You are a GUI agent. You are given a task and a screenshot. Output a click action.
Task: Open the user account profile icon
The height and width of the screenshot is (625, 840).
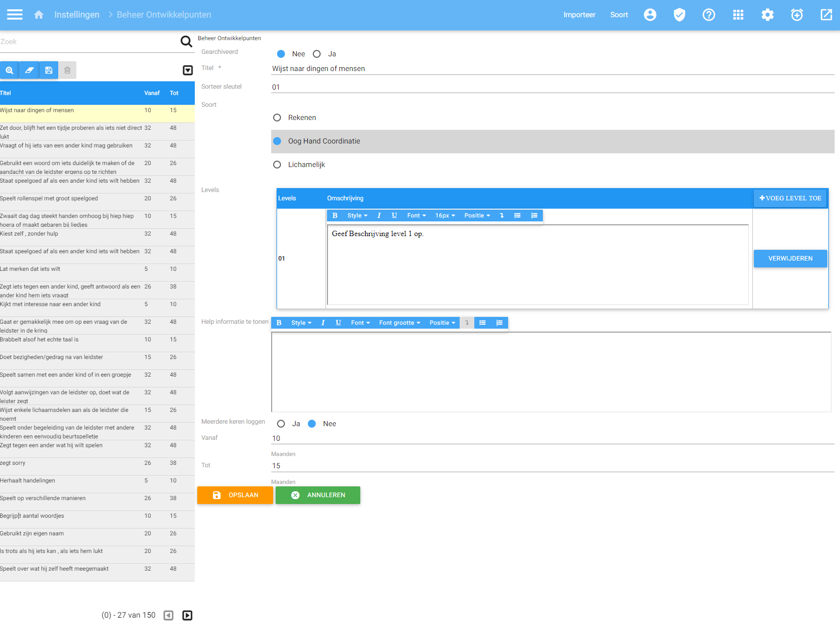pos(650,15)
